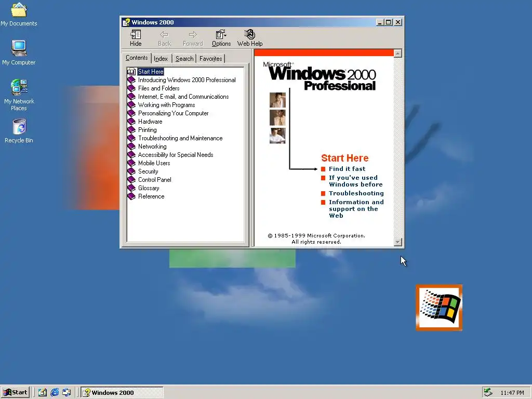The width and height of the screenshot is (532, 399).
Task: Switch to the Favorites tab
Action: pos(211,59)
